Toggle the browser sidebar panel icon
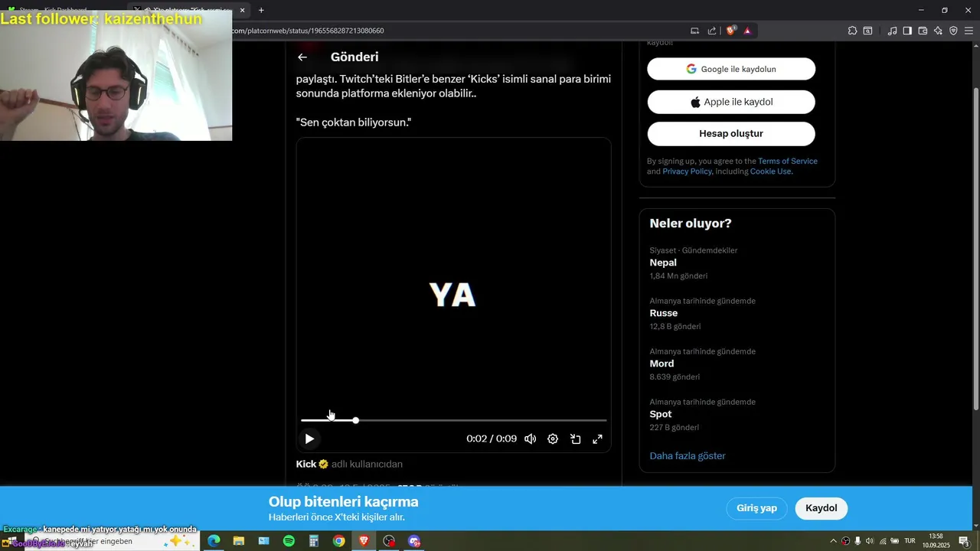Viewport: 980px width, 551px height. (907, 31)
